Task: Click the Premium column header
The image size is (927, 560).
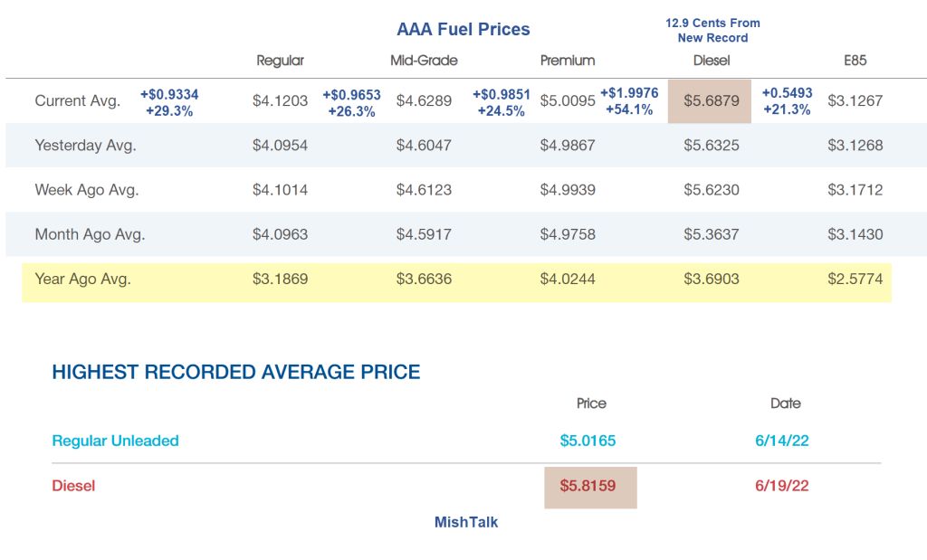Action: tap(568, 61)
